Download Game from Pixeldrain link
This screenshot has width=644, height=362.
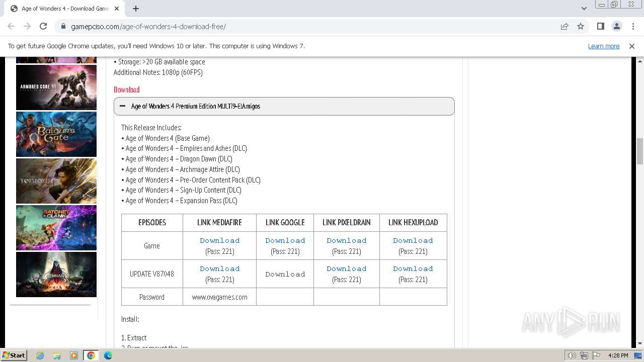click(347, 240)
